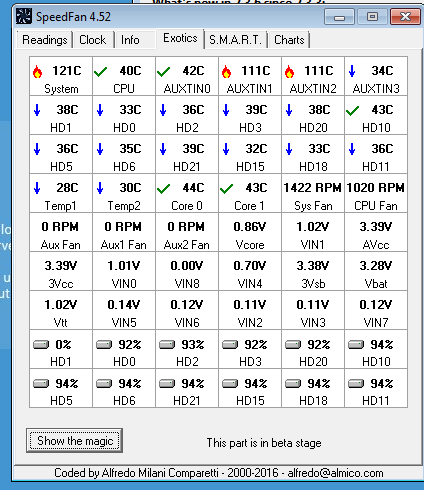Close the SpeedFan window
This screenshot has height=490, width=424.
click(405, 17)
